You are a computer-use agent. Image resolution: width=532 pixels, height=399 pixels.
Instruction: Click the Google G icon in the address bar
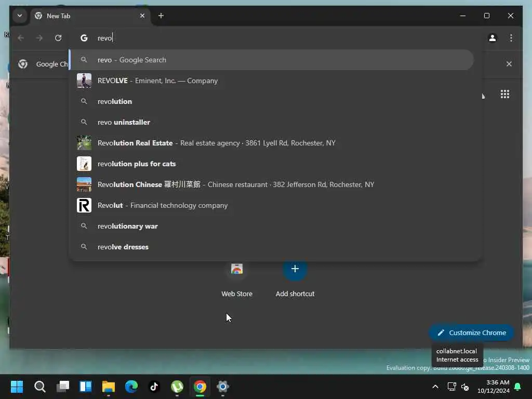84,38
